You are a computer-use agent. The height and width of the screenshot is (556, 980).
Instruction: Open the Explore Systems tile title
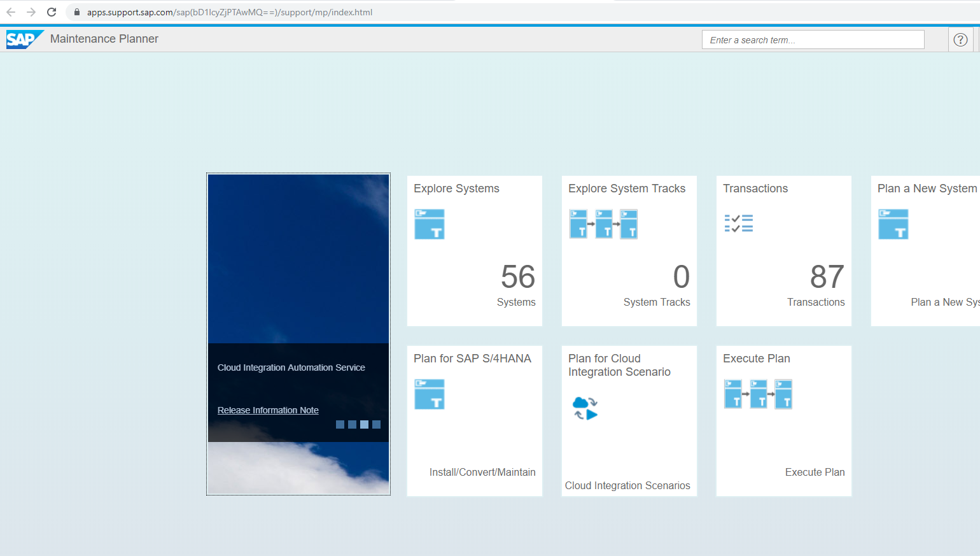(x=456, y=189)
